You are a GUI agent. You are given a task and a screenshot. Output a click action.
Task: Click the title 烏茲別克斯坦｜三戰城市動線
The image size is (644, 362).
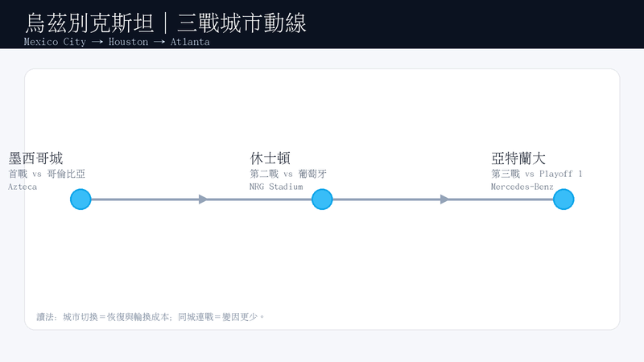(166, 23)
